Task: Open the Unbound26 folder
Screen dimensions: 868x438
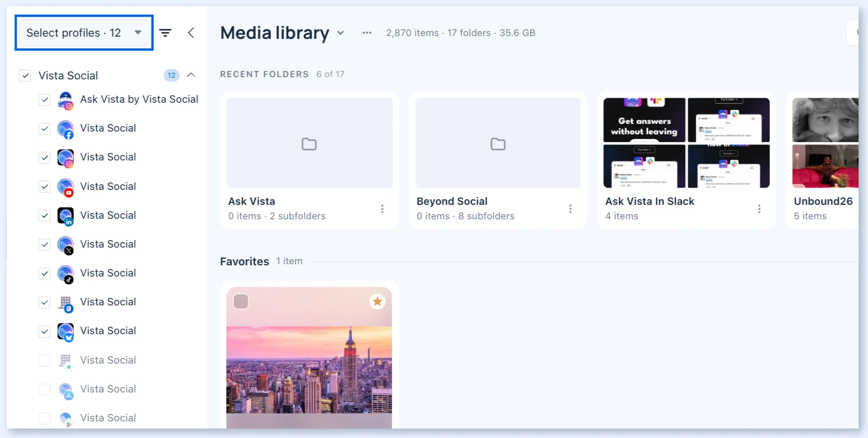Action: coord(823,160)
